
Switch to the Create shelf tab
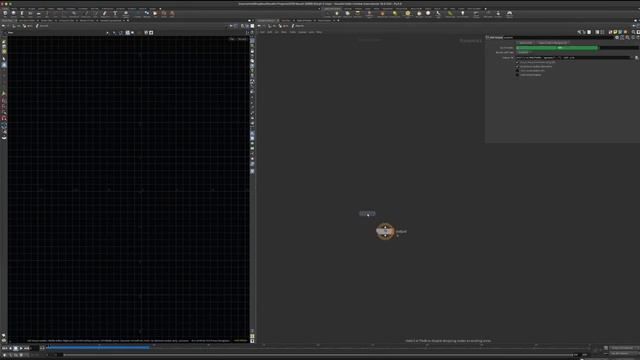click(x=6, y=9)
